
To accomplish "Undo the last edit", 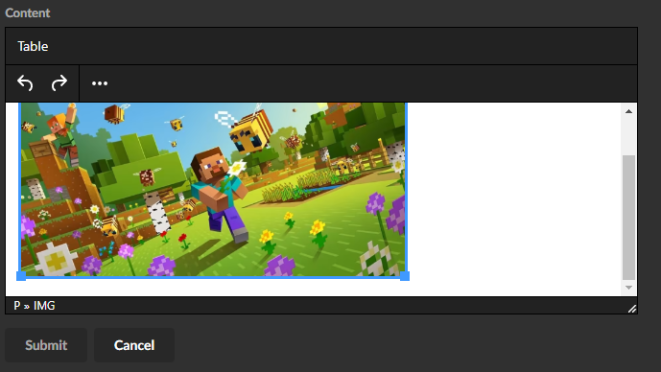I will pyautogui.click(x=25, y=83).
